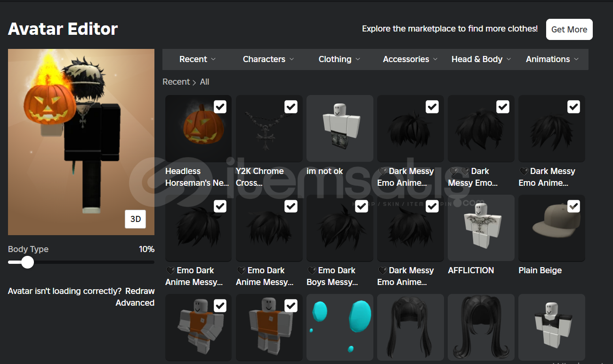This screenshot has height=364, width=613.
Task: Click the Get More button
Action: coord(569,29)
